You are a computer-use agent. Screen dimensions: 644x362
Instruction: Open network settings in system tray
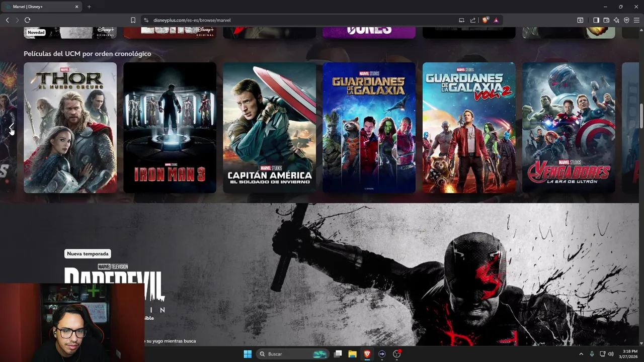coord(603,354)
